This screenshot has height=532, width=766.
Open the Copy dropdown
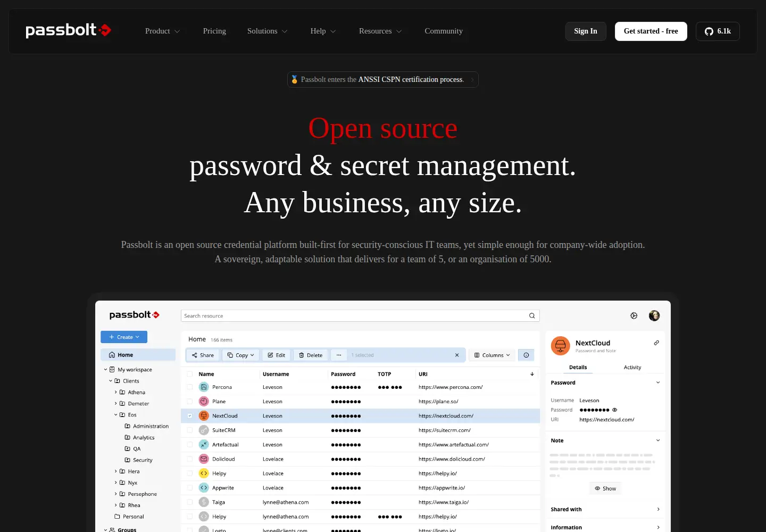[240, 355]
